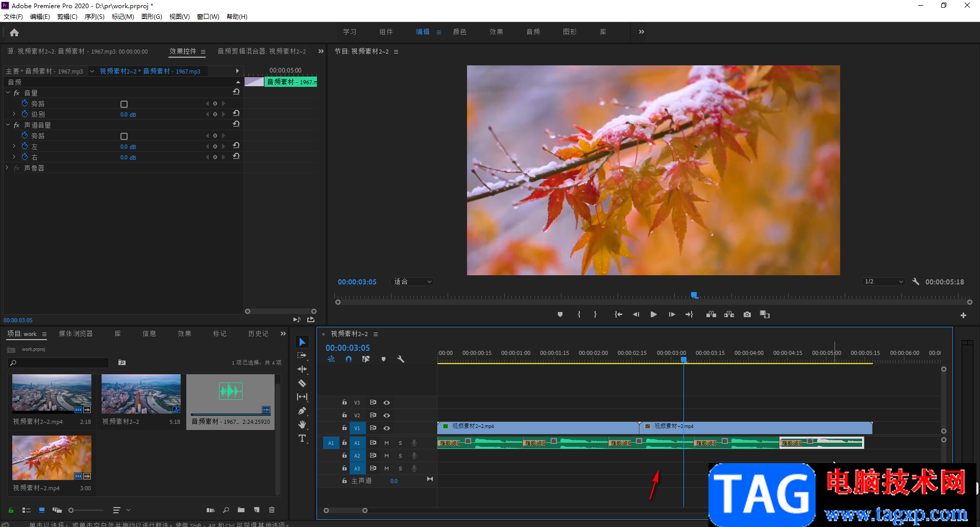
Task: Open the 1/2 playback resolution dropdown
Action: (884, 281)
